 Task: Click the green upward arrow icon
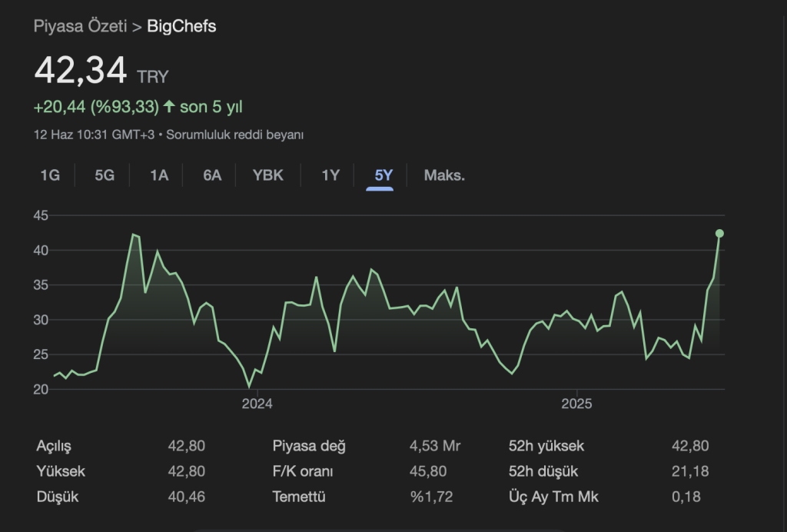point(169,107)
